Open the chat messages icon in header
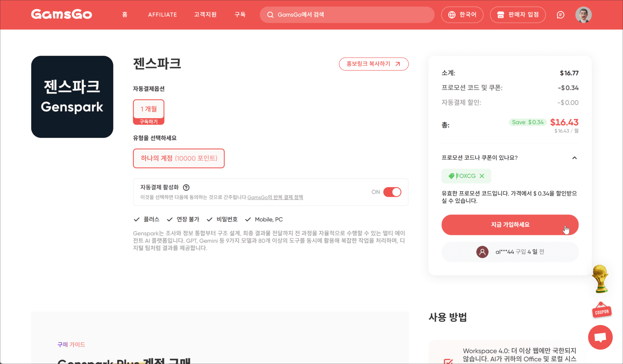623x364 pixels. tap(560, 15)
